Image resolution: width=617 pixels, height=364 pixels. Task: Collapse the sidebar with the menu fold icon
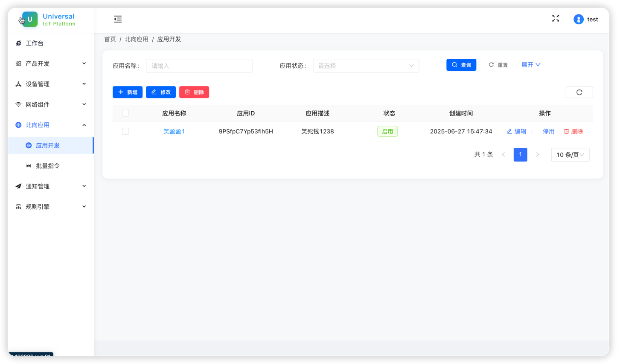(118, 19)
